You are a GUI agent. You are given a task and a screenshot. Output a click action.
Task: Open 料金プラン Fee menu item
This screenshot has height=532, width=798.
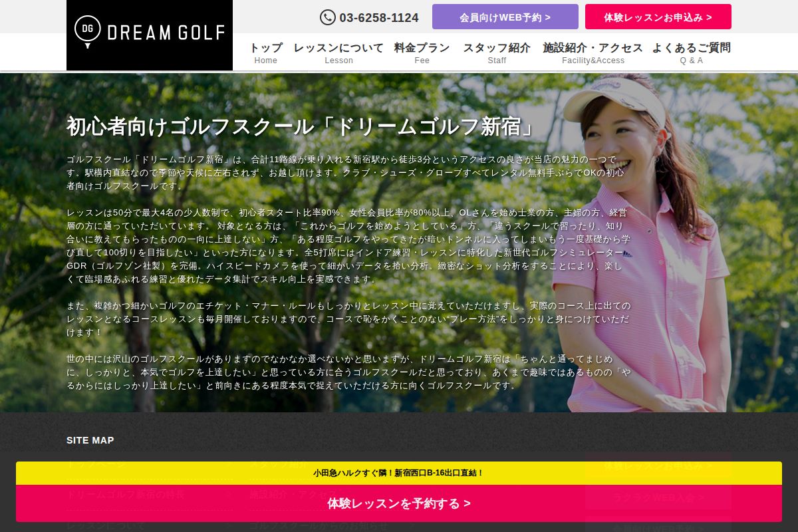[x=422, y=53]
